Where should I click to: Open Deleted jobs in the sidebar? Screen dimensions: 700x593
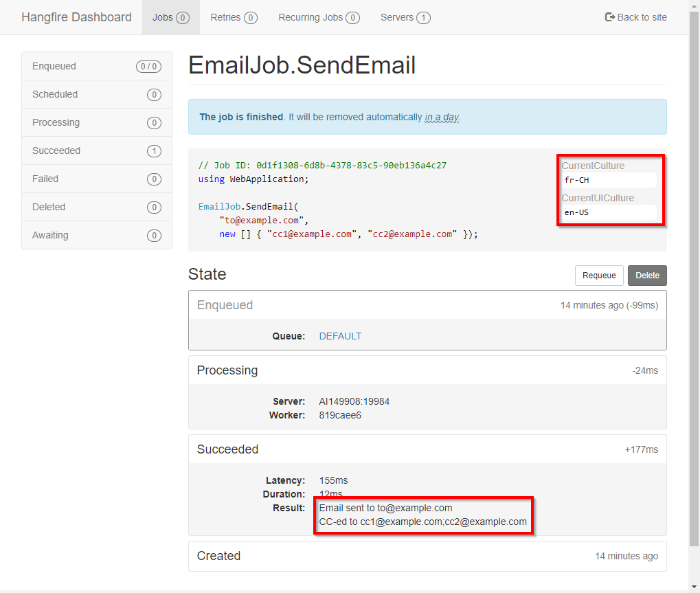click(x=97, y=207)
